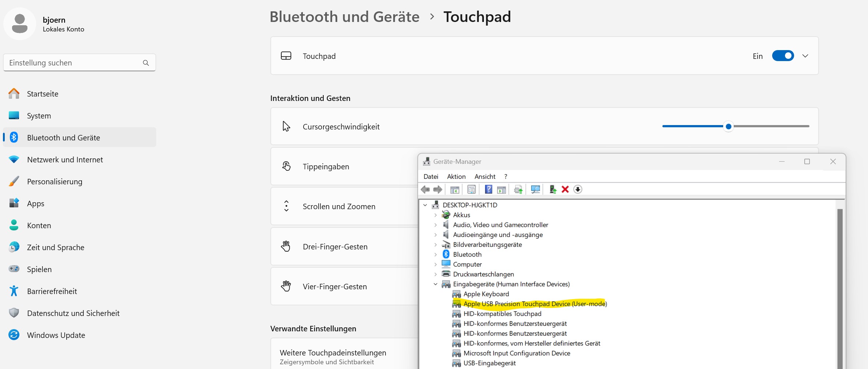Open the Datei menu in Geräte-Manager
Viewport: 868px width, 369px height.
click(431, 177)
